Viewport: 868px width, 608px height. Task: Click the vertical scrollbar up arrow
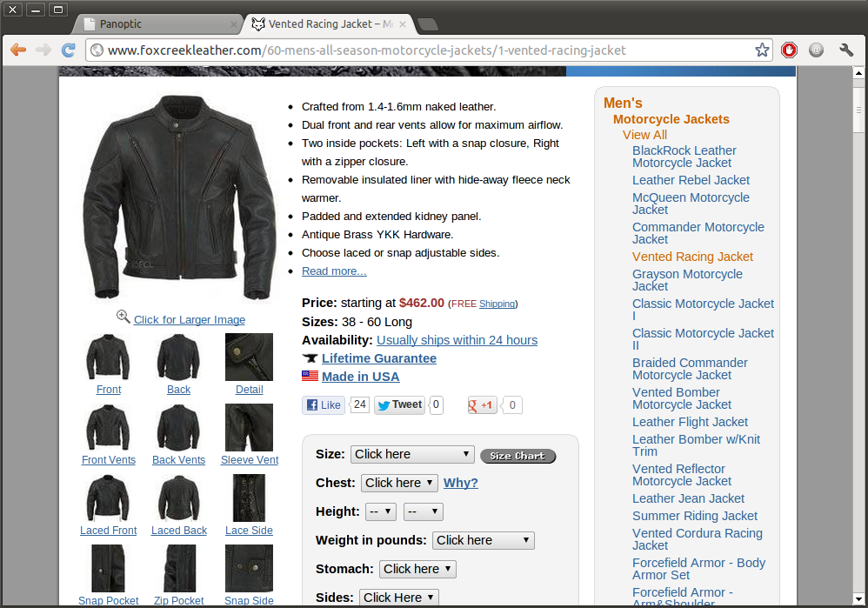coord(858,72)
